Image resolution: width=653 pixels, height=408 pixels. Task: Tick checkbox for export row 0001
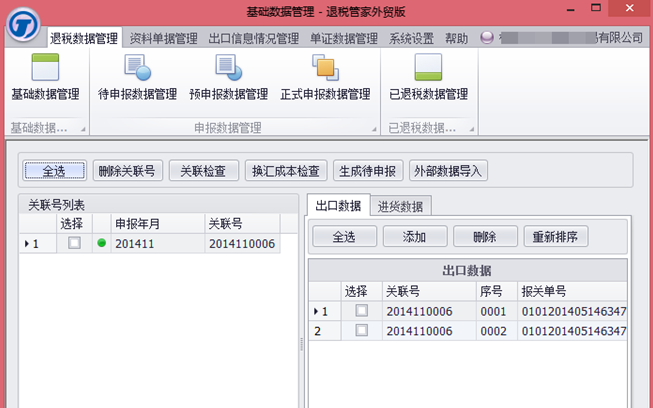pyautogui.click(x=361, y=310)
